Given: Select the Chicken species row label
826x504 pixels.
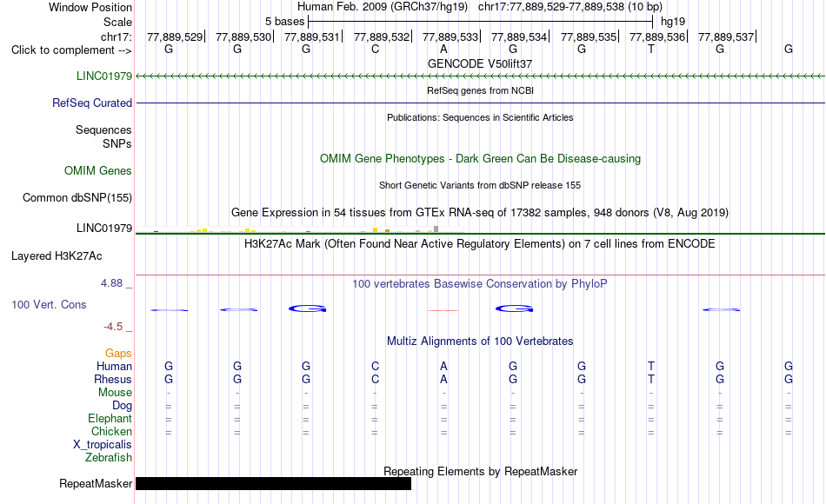Looking at the screenshot, I should point(111,431).
